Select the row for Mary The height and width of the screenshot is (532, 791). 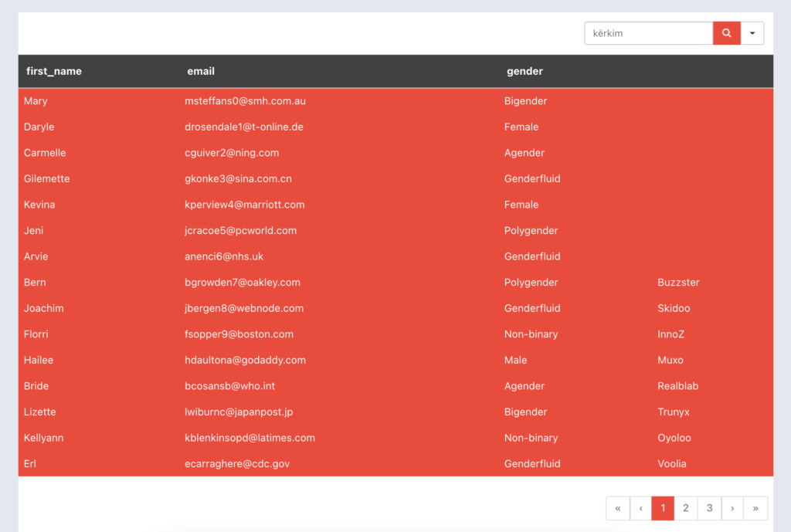pos(36,101)
